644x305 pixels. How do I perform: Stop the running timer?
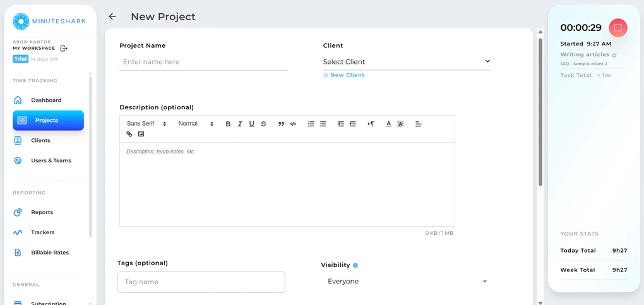point(617,28)
